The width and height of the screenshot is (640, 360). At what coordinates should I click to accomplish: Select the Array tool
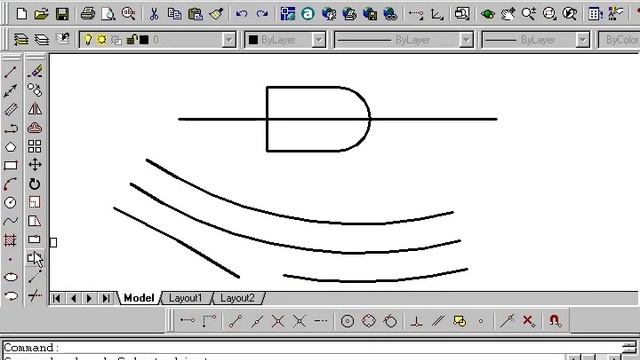coord(35,146)
